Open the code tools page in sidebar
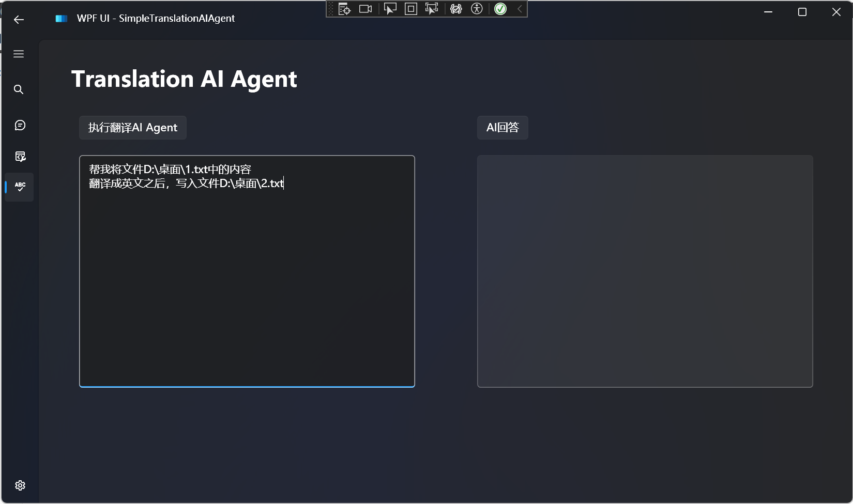 click(20, 157)
